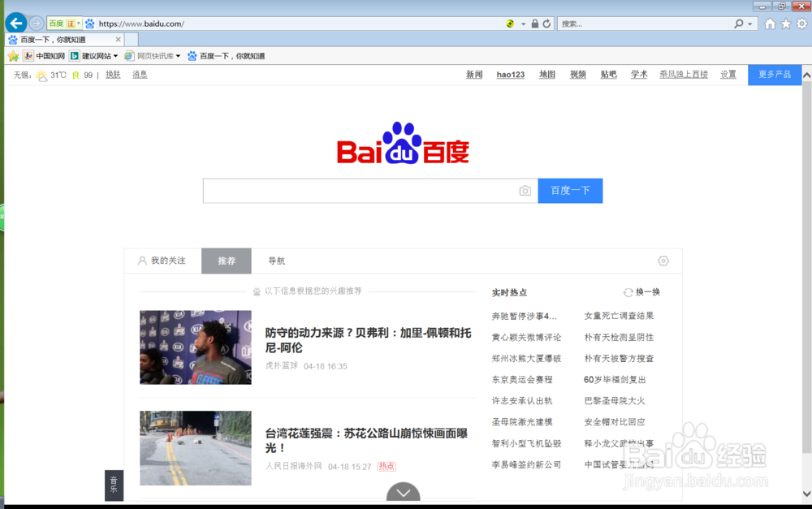
Task: Open the 音乐 side panel button
Action: 114,485
